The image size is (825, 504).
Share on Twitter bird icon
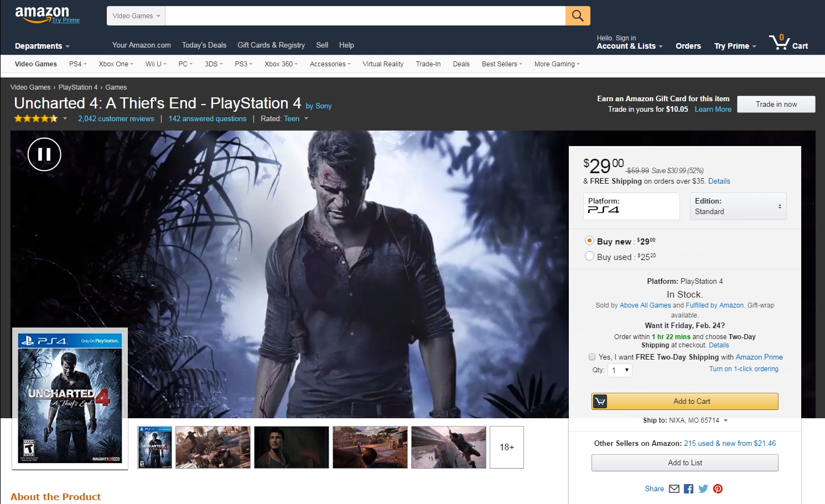[703, 489]
